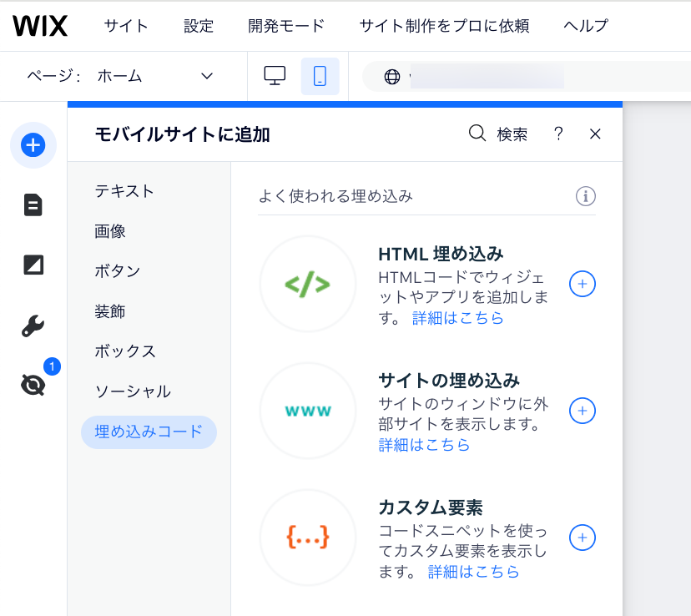691x616 pixels.
Task: Open the 設定 menu in the top bar
Action: pyautogui.click(x=197, y=26)
